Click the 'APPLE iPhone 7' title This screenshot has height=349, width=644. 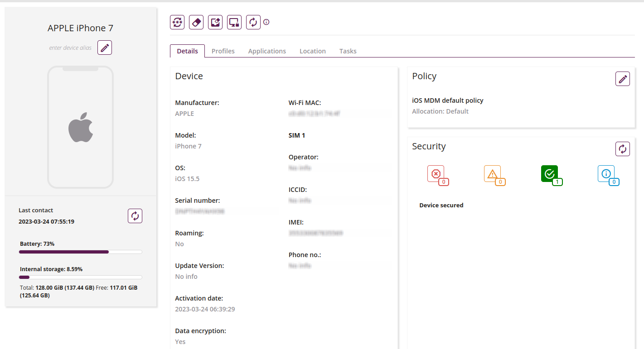click(x=81, y=28)
